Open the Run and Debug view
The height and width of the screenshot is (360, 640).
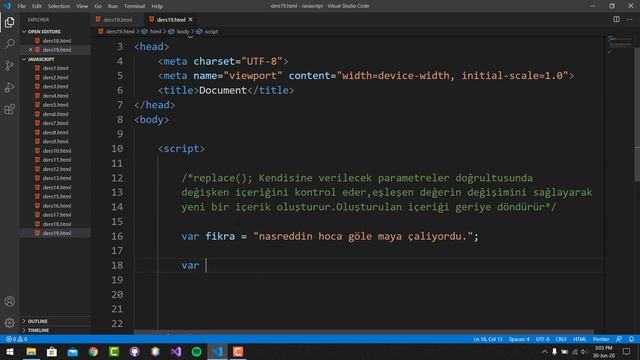[x=9, y=87]
